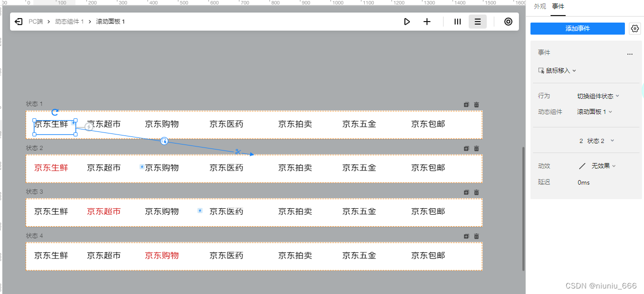Select the 状态 3 label
644x294 pixels.
coord(35,192)
